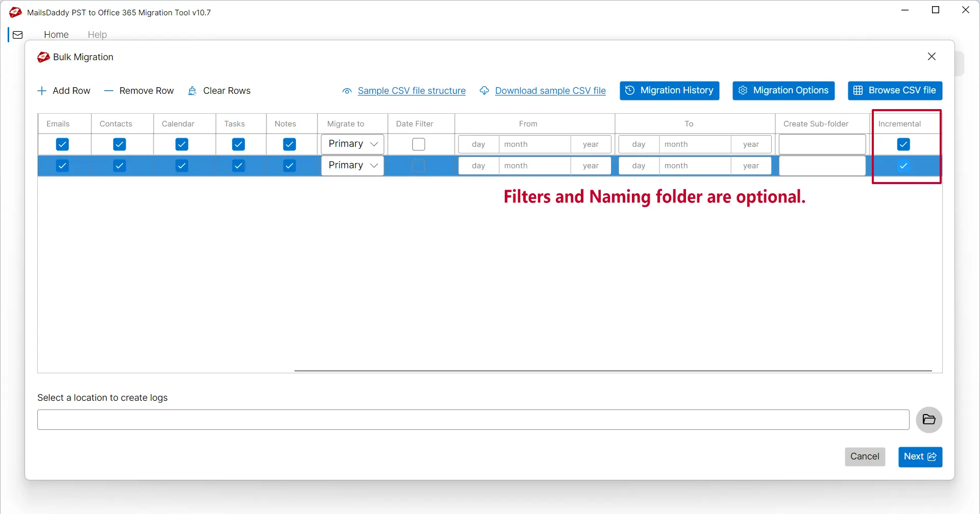Close the Bulk Migration dialog
Image resolution: width=980 pixels, height=514 pixels.
point(932,57)
